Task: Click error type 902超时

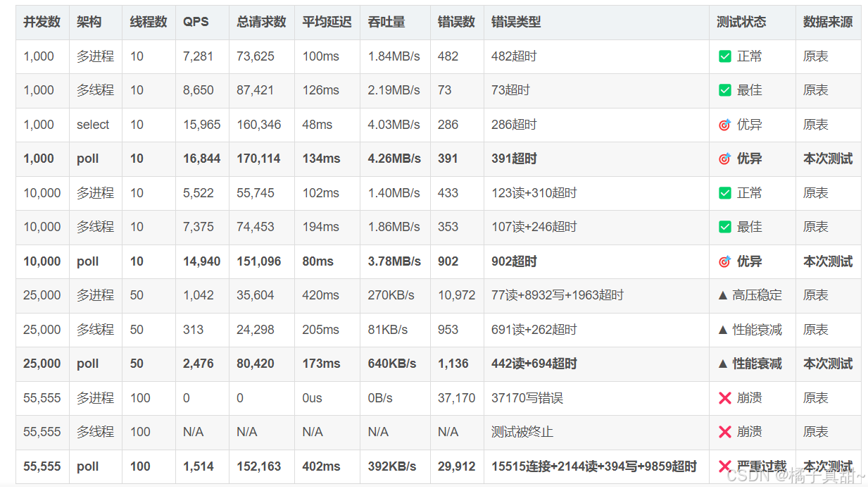Action: point(514,261)
